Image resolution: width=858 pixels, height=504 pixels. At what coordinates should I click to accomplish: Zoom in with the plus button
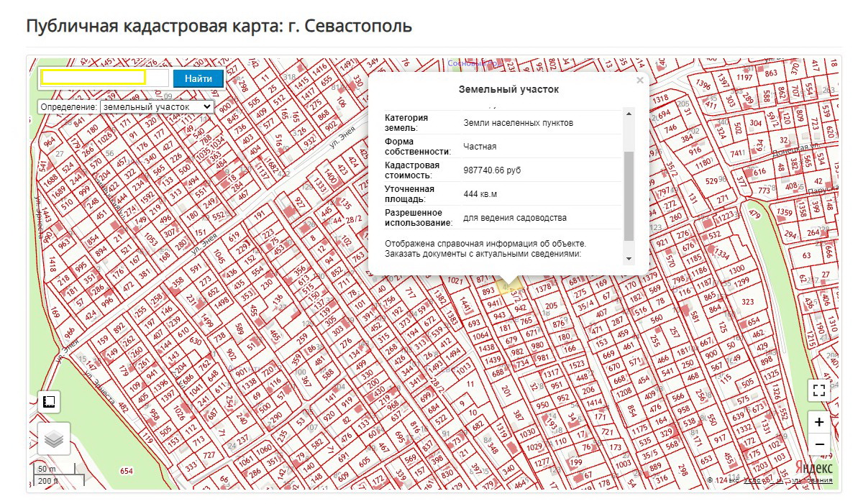(x=819, y=422)
